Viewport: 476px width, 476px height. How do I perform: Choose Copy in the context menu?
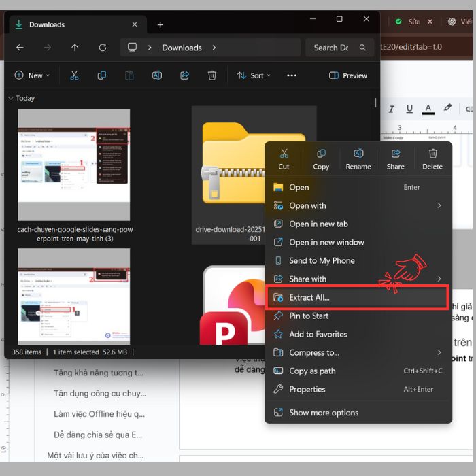[321, 159]
